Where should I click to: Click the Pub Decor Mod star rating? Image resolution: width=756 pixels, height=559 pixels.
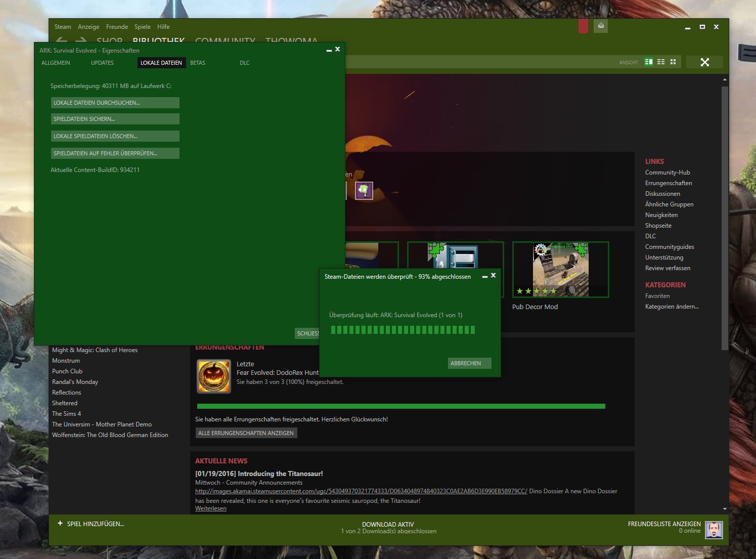click(536, 291)
